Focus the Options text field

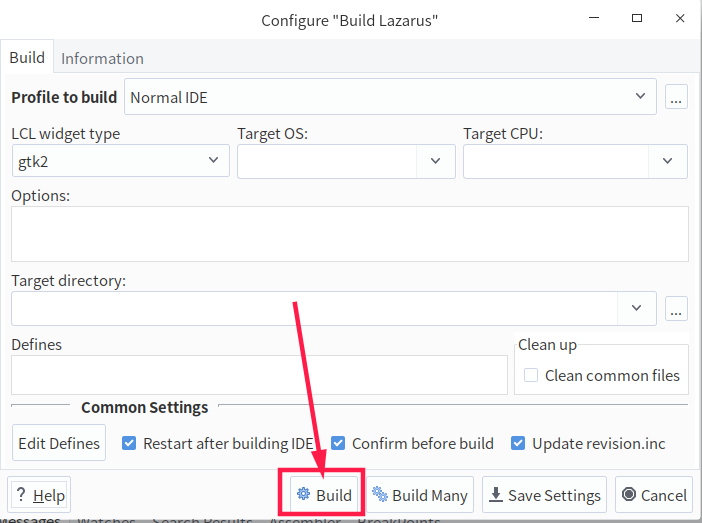click(350, 234)
